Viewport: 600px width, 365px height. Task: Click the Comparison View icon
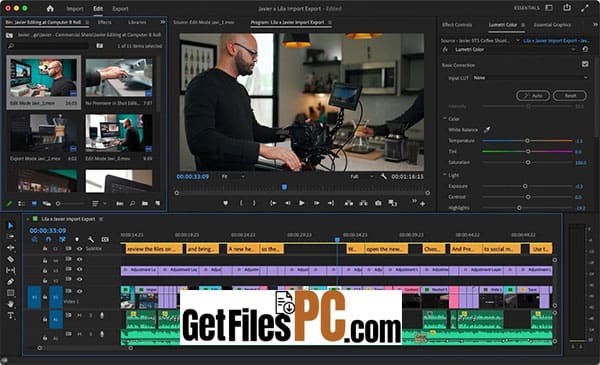click(x=393, y=203)
